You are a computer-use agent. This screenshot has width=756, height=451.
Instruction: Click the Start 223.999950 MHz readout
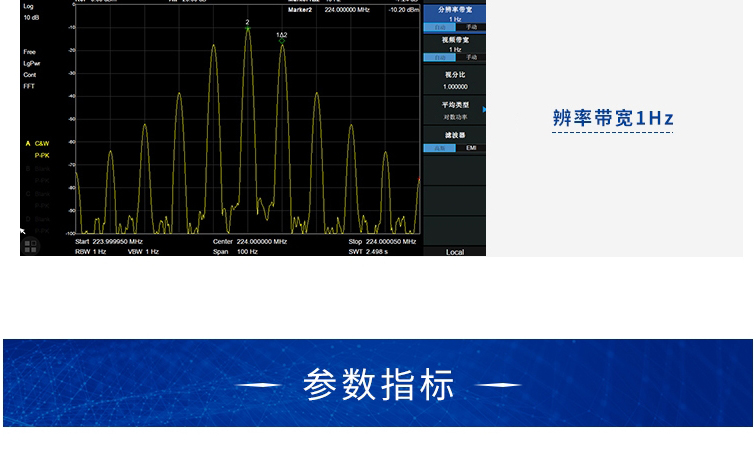pyautogui.click(x=109, y=241)
